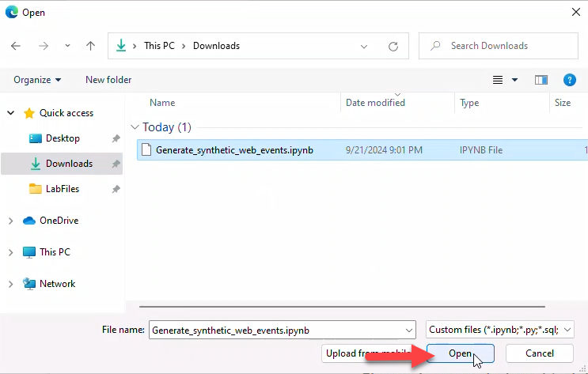Click the Back navigation arrow
Image resolution: width=588 pixels, height=374 pixels.
pos(16,46)
